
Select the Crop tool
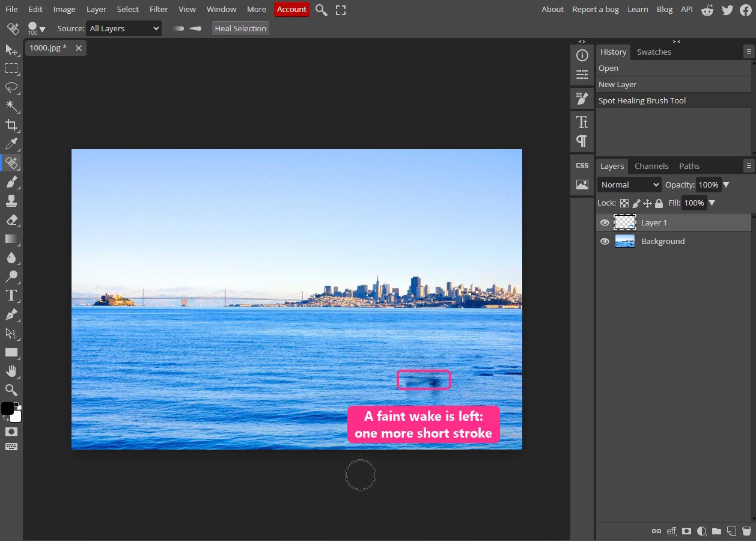11,125
